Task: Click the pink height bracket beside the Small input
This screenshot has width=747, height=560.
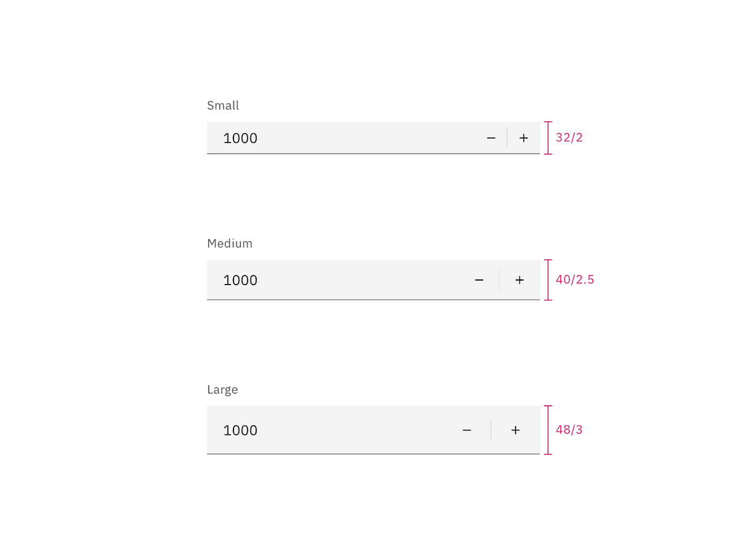Action: [x=548, y=138]
